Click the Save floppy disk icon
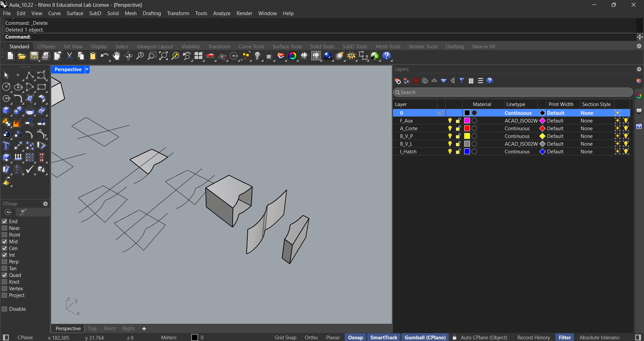This screenshot has width=644, height=341. (x=34, y=56)
